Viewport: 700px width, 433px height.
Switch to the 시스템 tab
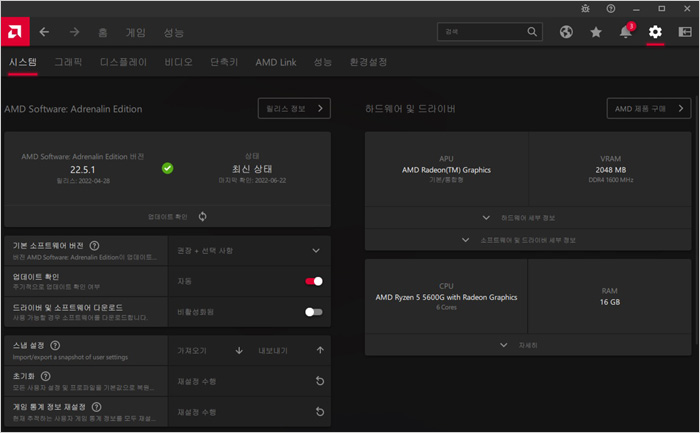coord(23,62)
